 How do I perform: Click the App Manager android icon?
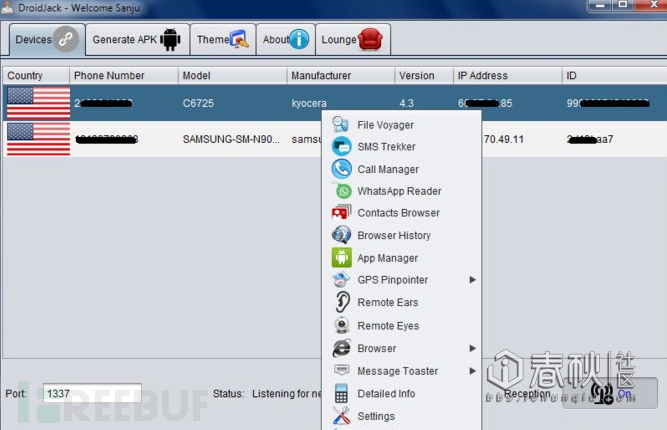tap(342, 258)
